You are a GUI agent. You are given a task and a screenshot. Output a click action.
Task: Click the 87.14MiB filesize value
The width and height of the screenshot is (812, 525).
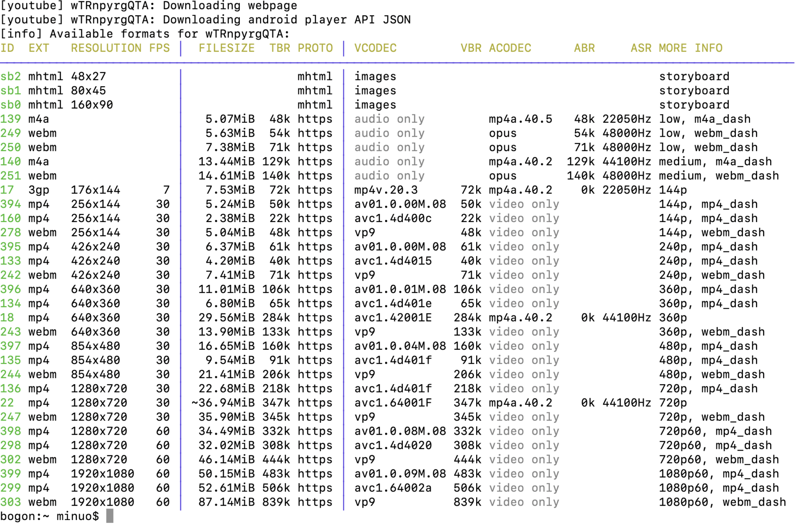226,502
